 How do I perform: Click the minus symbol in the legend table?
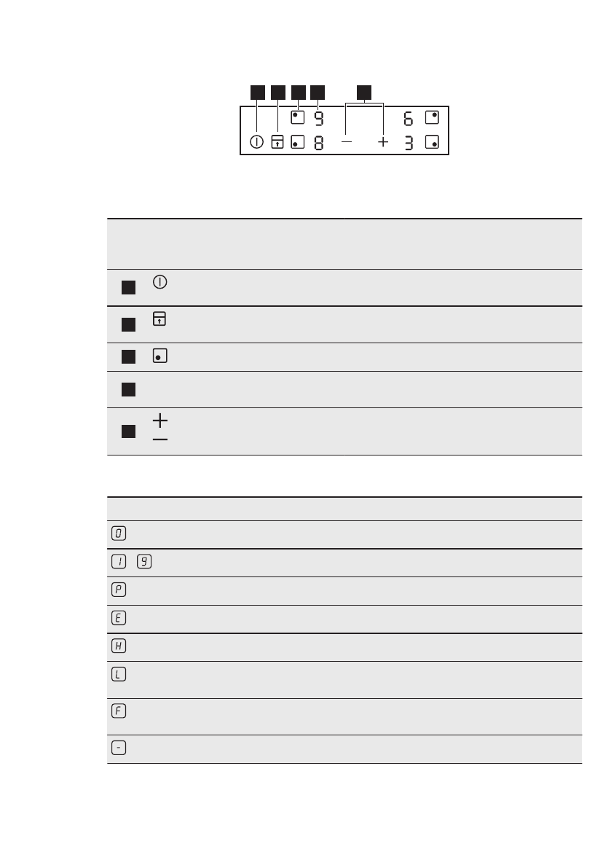[x=160, y=440]
